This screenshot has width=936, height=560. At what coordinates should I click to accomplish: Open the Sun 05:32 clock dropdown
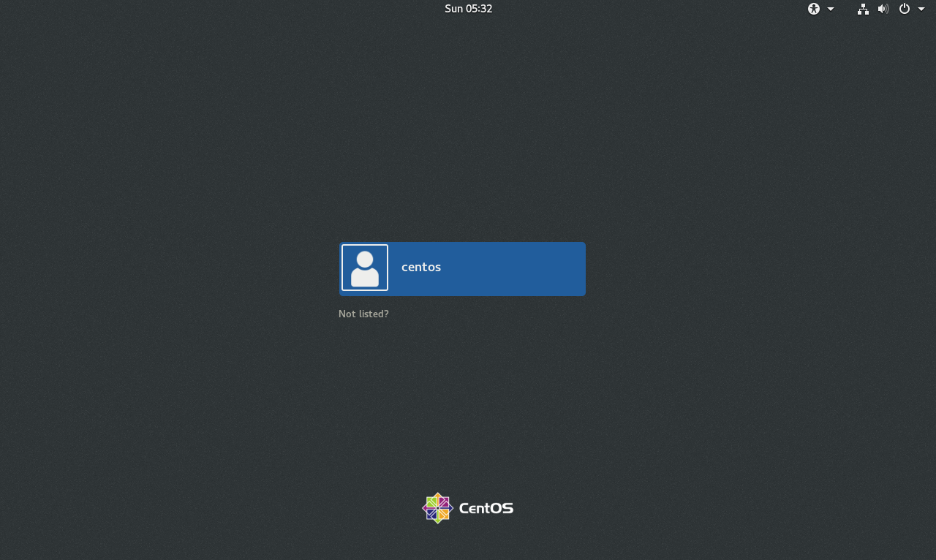[x=468, y=9]
